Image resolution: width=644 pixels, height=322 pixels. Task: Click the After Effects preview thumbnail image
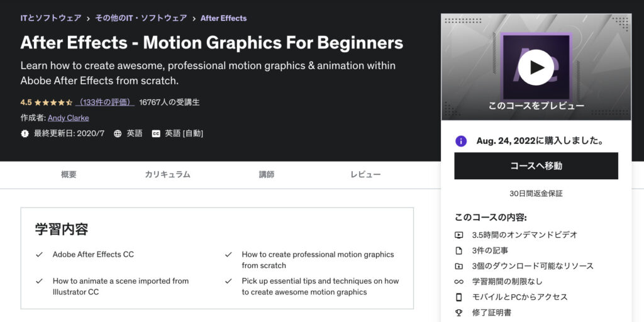pos(536,67)
